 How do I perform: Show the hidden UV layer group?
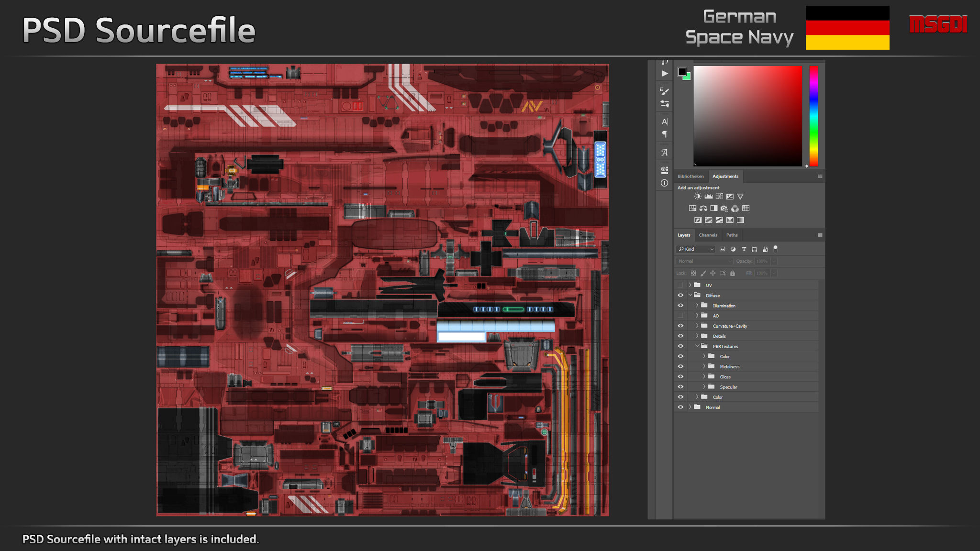680,285
